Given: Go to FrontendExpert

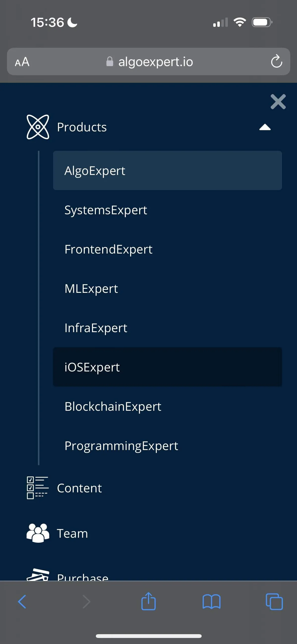Looking at the screenshot, I should pyautogui.click(x=108, y=249).
